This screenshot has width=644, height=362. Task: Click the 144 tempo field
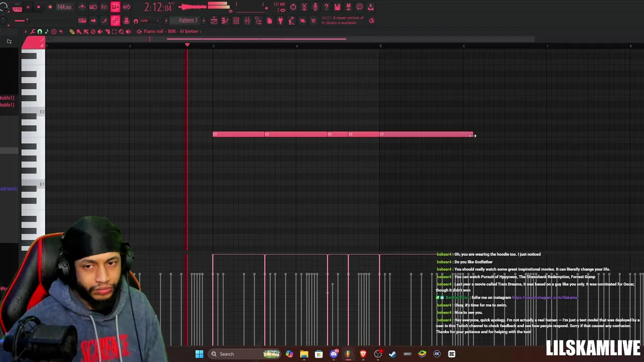point(64,8)
